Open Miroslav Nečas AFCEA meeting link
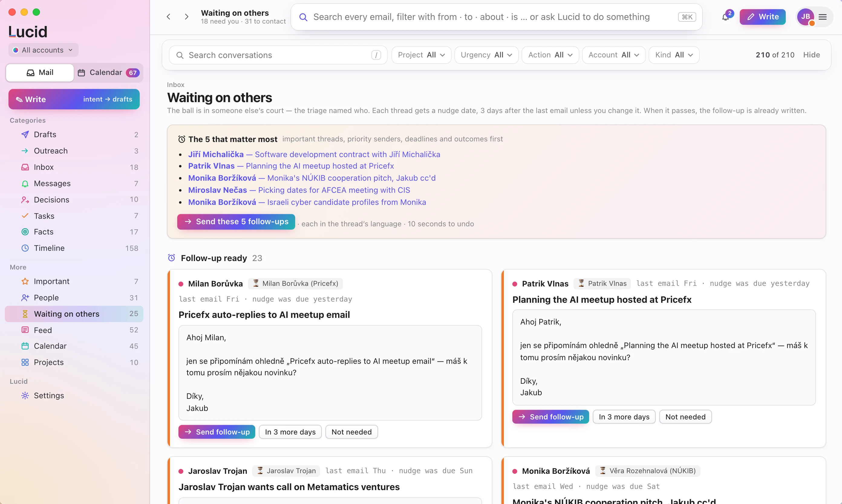This screenshot has width=842, height=504. (299, 190)
